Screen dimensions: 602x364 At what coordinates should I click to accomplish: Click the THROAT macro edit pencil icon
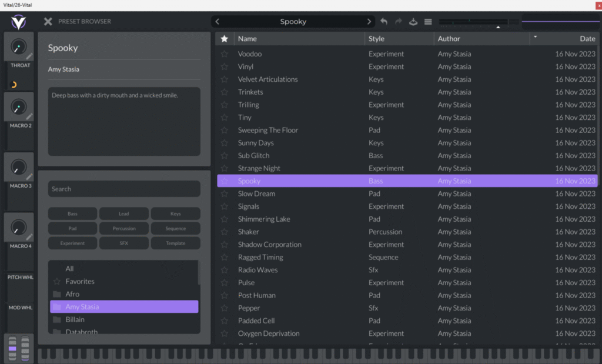pyautogui.click(x=29, y=56)
